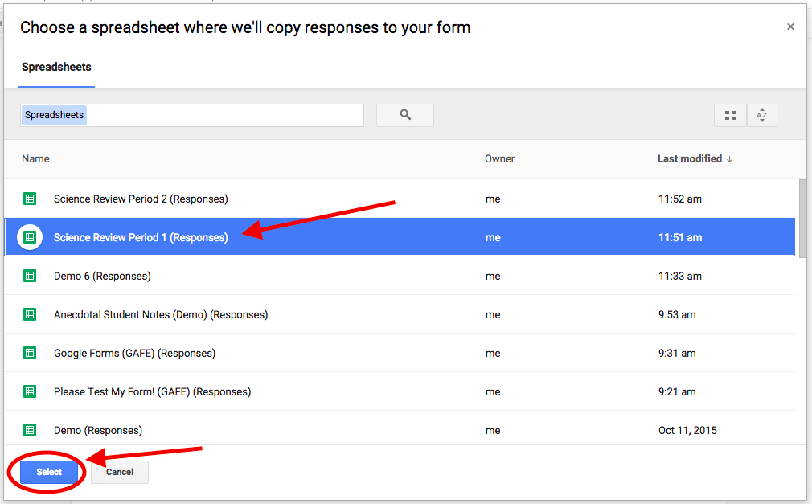Click the sheet icon for Science Review Period 2
This screenshot has width=812, height=504.
pyautogui.click(x=30, y=199)
